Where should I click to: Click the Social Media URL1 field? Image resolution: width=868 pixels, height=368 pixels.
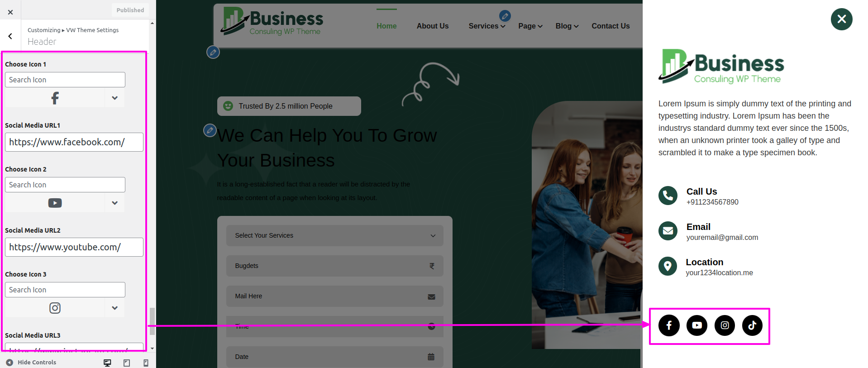(74, 142)
